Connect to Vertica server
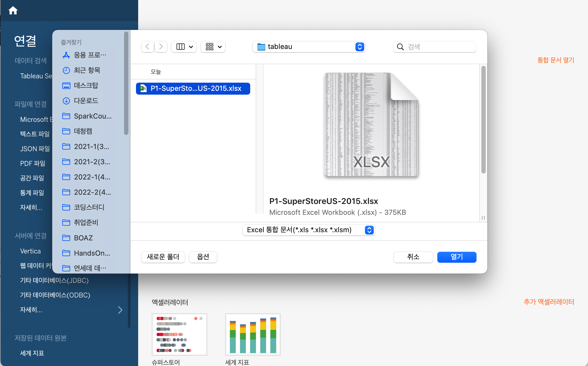Viewport: 588px width, 366px height. 30,251
